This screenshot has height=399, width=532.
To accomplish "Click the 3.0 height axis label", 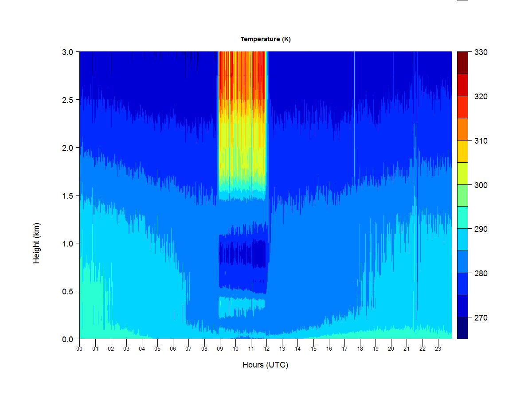I will (x=67, y=52).
